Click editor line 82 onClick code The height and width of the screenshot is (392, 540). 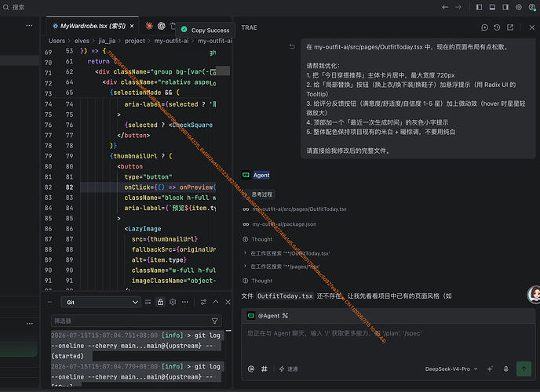click(170, 187)
